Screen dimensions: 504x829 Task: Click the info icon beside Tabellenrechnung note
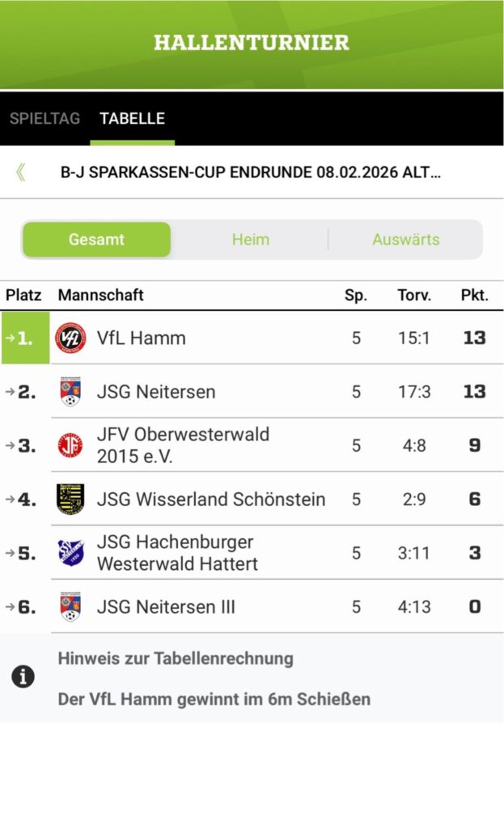[x=23, y=678]
